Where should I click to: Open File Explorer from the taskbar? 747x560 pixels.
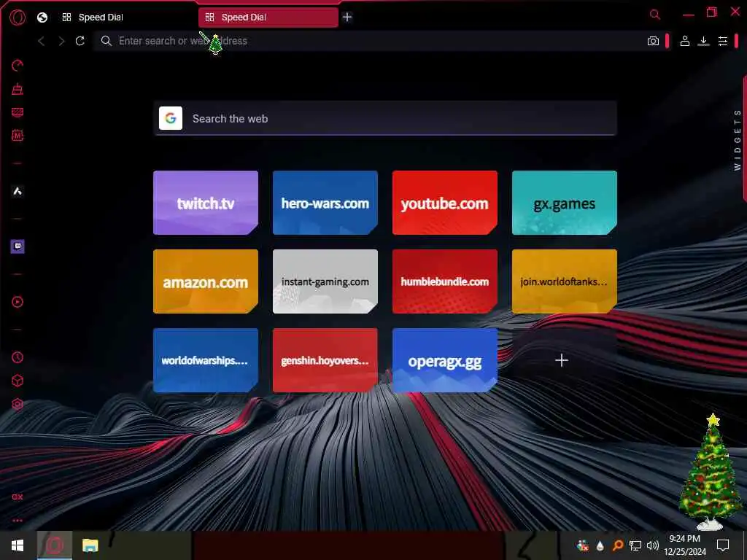pyautogui.click(x=90, y=545)
